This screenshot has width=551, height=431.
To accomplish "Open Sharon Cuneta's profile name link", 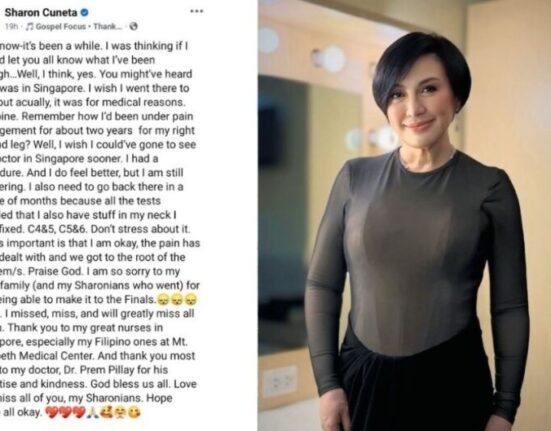I will pyautogui.click(x=40, y=12).
